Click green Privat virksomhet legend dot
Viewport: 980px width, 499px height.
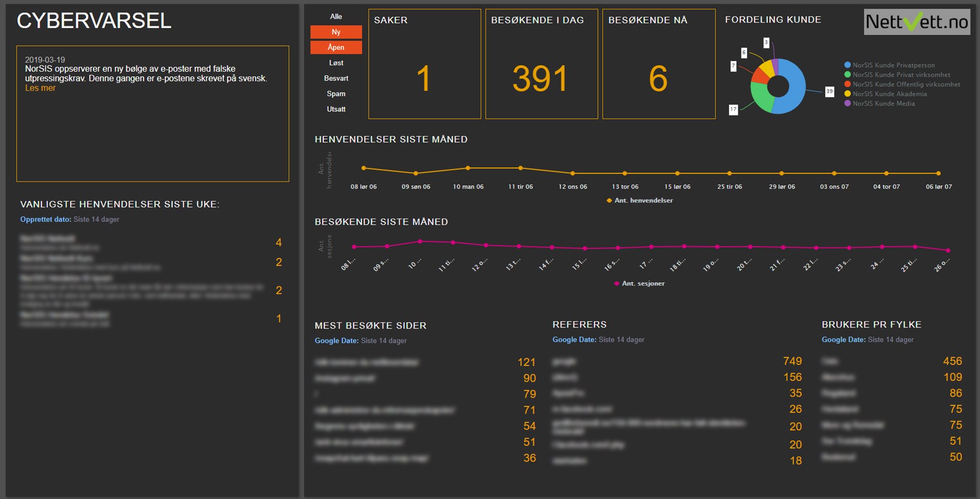click(x=847, y=75)
